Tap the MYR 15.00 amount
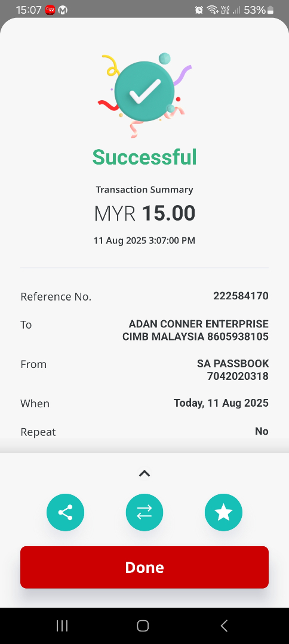The height and width of the screenshot is (644, 289). 144,213
